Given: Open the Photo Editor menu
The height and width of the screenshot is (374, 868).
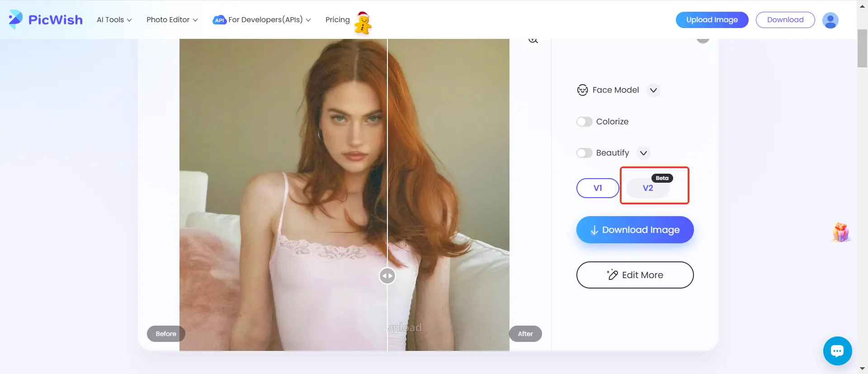Looking at the screenshot, I should [172, 20].
